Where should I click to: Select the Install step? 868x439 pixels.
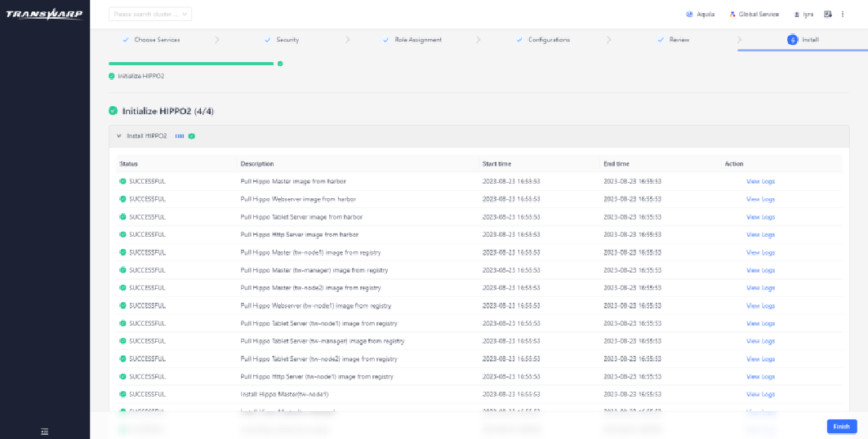coord(803,40)
